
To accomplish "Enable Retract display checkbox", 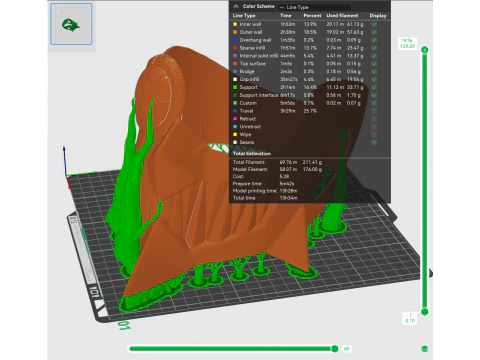I will (x=374, y=119).
